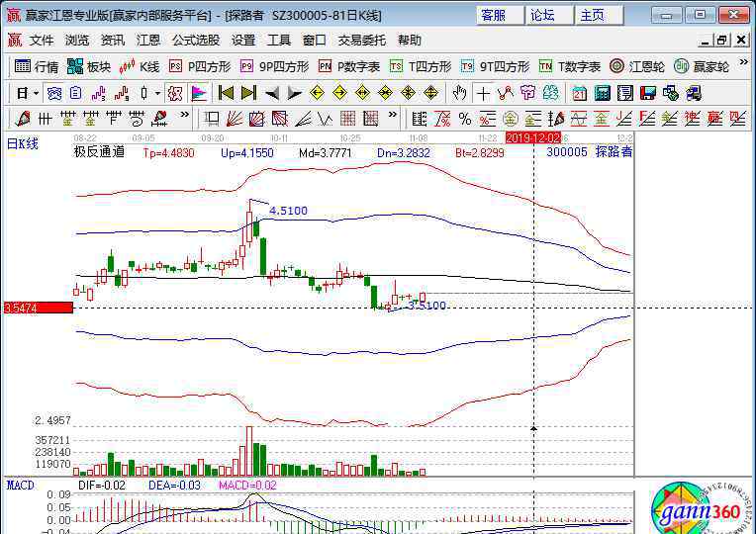Switch to the K线 chart view

139,66
